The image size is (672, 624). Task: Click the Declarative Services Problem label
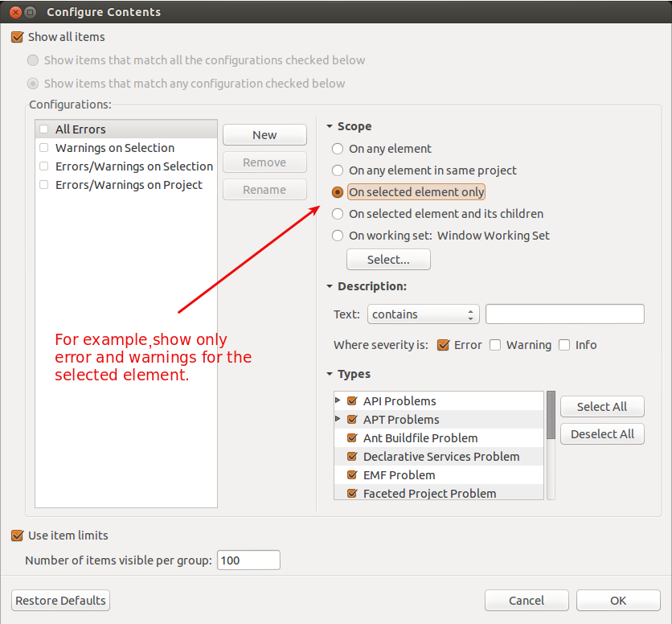[441, 456]
